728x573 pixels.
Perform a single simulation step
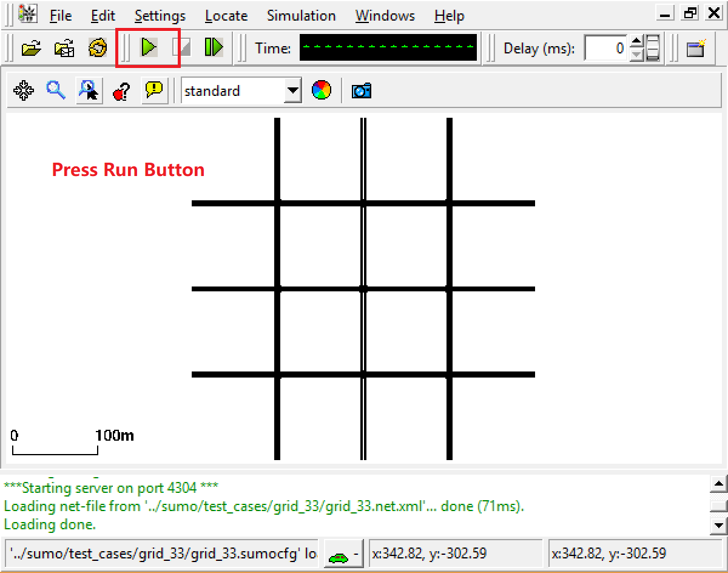tap(214, 47)
